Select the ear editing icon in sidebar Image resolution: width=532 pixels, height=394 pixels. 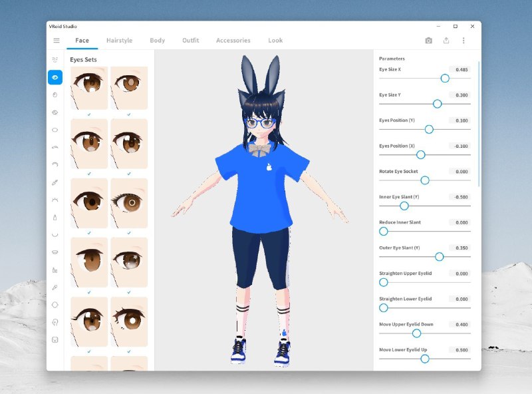click(x=55, y=323)
